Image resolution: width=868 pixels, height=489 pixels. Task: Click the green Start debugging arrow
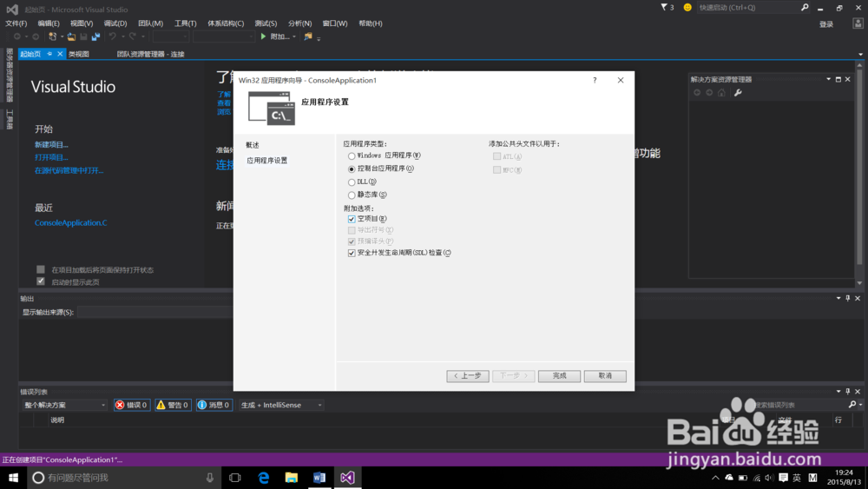tap(264, 36)
